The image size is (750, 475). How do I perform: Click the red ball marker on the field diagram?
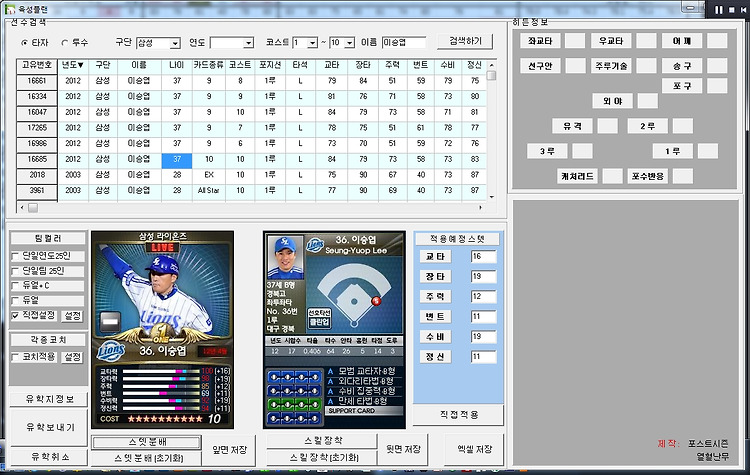tap(376, 300)
